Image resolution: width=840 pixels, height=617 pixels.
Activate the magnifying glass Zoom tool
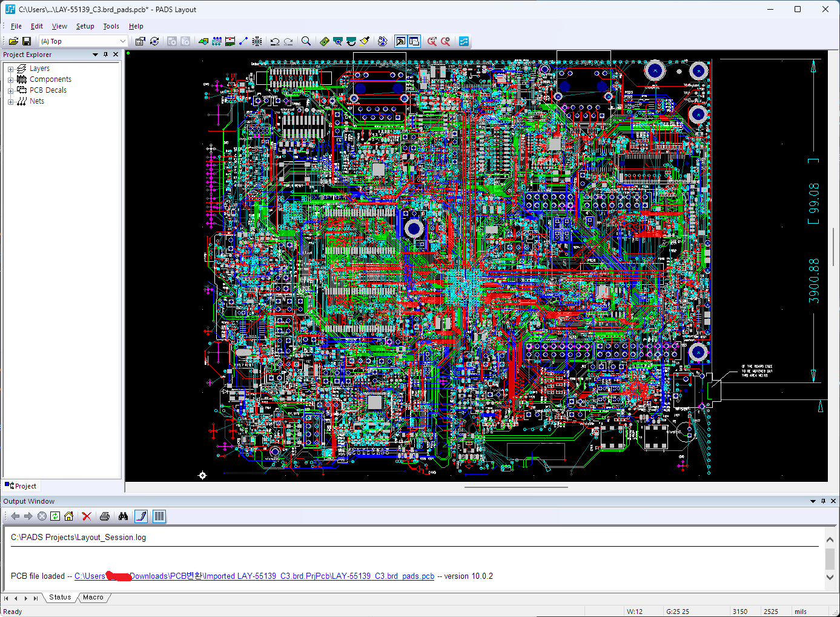(x=306, y=41)
